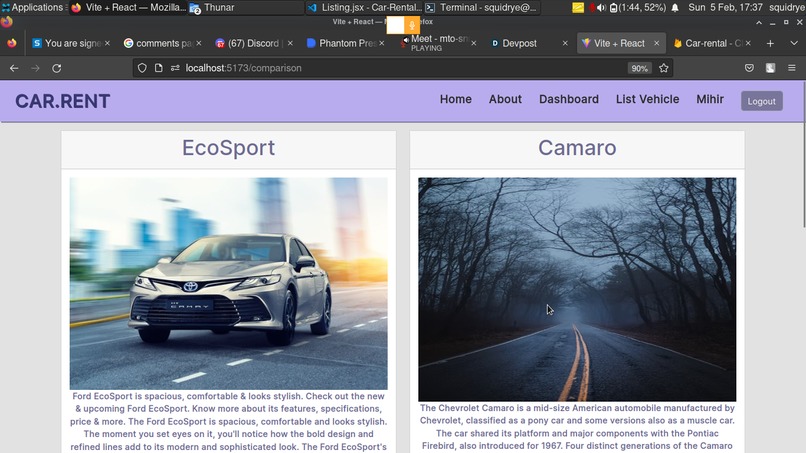Image resolution: width=806 pixels, height=453 pixels.
Task: Click the localhost:5173/comparison address bar
Action: (401, 68)
